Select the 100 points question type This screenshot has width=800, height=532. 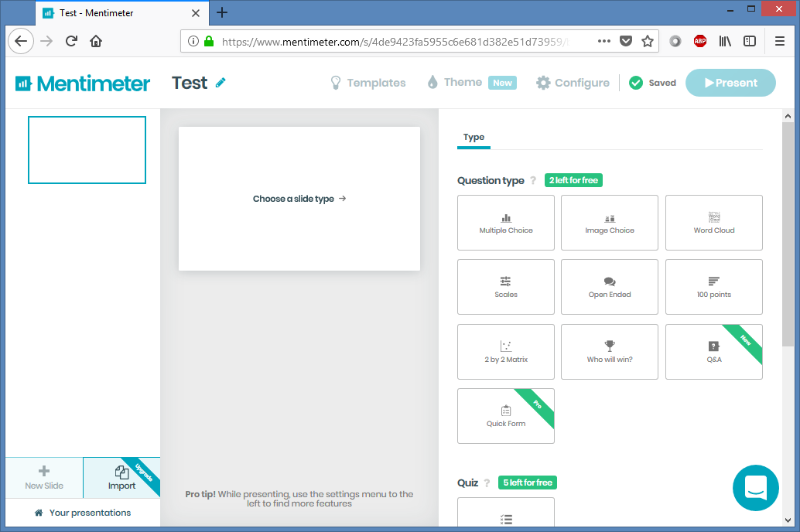(x=713, y=287)
